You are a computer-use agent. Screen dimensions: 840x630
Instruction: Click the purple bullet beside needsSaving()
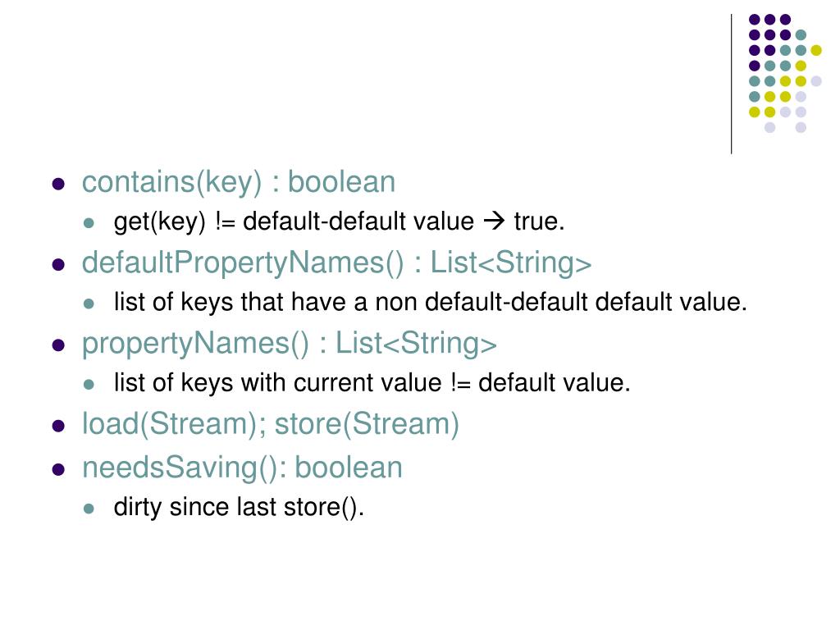pyautogui.click(x=58, y=469)
